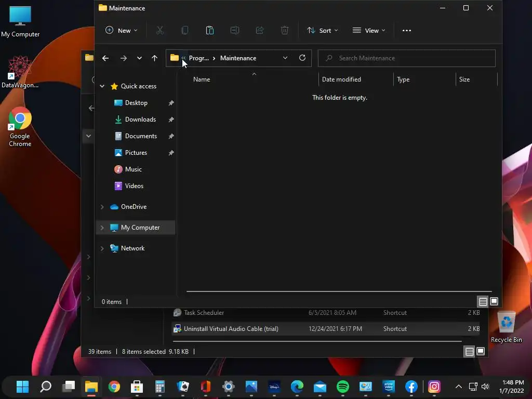Select OneDrive in the sidebar
Image resolution: width=532 pixels, height=399 pixels.
pos(134,207)
